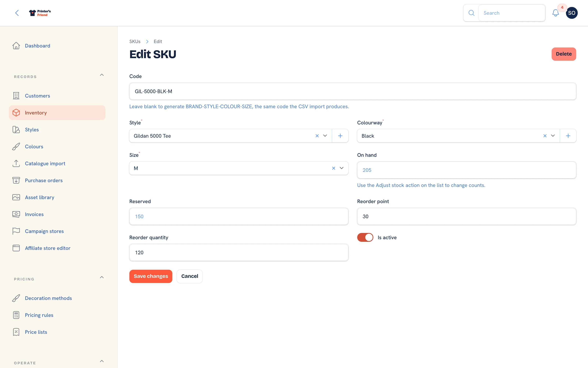This screenshot has height=368, width=588.
Task: Click the back arrow in the header
Action: coord(17,13)
